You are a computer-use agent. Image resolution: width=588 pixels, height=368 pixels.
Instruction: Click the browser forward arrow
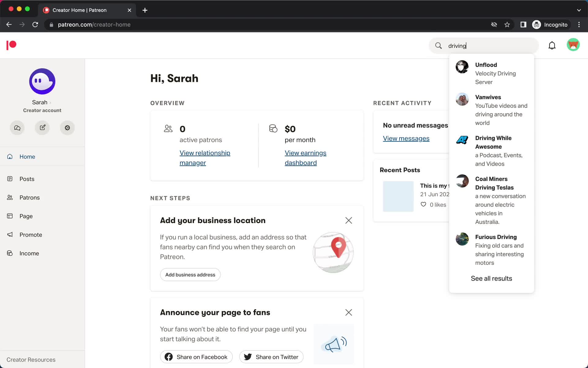tap(22, 25)
